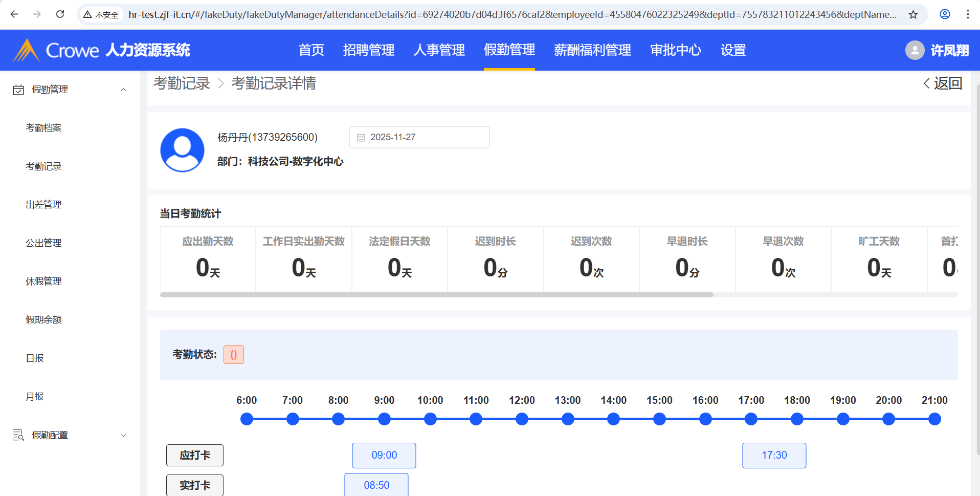The height and width of the screenshot is (496, 980).
Task: Click the 17:30 scheduled punch time box
Action: 774,455
